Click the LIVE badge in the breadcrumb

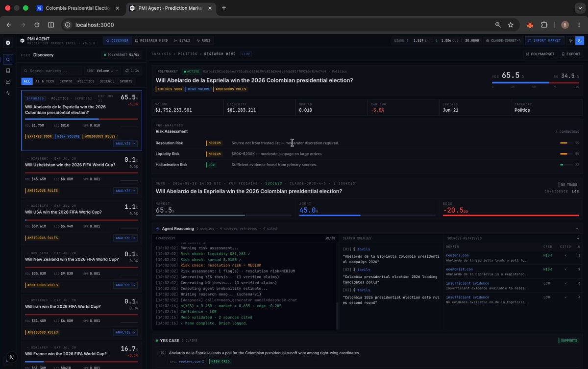coord(246,54)
